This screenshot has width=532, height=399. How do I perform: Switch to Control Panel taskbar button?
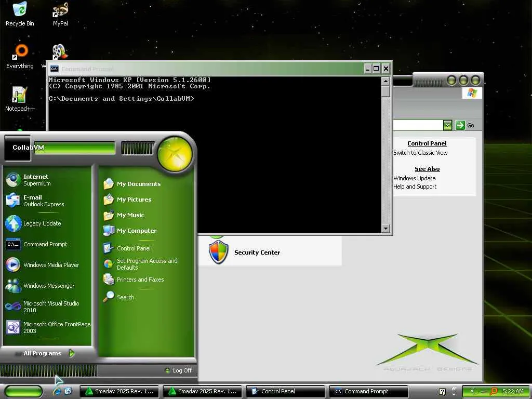point(285,391)
